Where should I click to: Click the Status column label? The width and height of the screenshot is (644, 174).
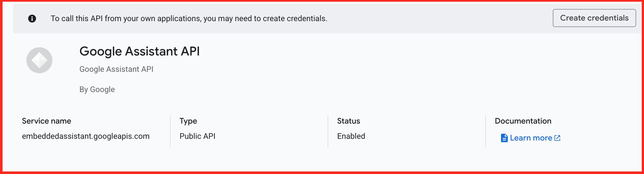348,121
